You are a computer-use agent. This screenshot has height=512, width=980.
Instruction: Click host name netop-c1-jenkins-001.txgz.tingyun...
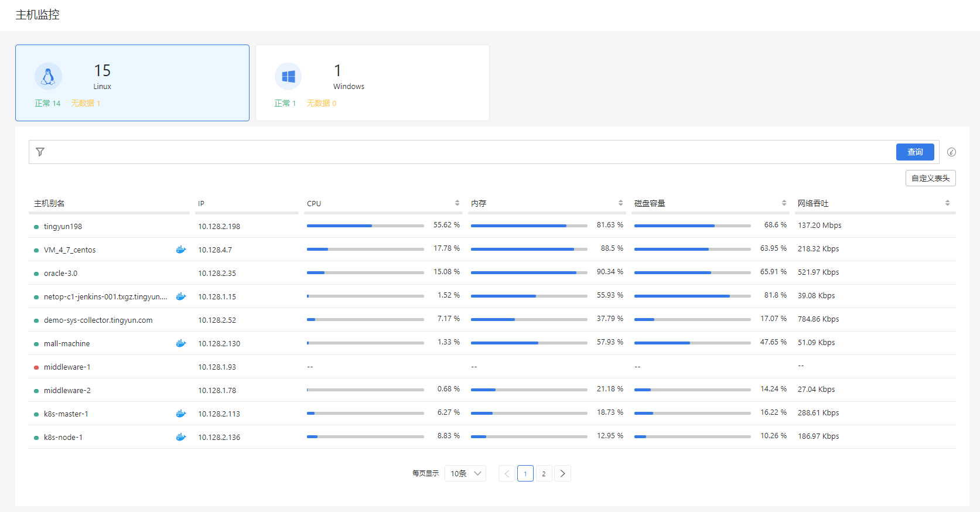pyautogui.click(x=105, y=297)
